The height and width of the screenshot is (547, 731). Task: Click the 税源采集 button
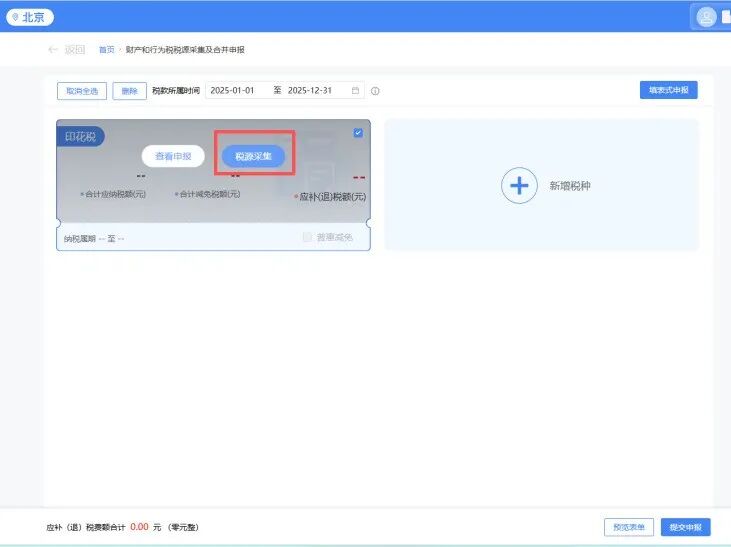click(253, 157)
